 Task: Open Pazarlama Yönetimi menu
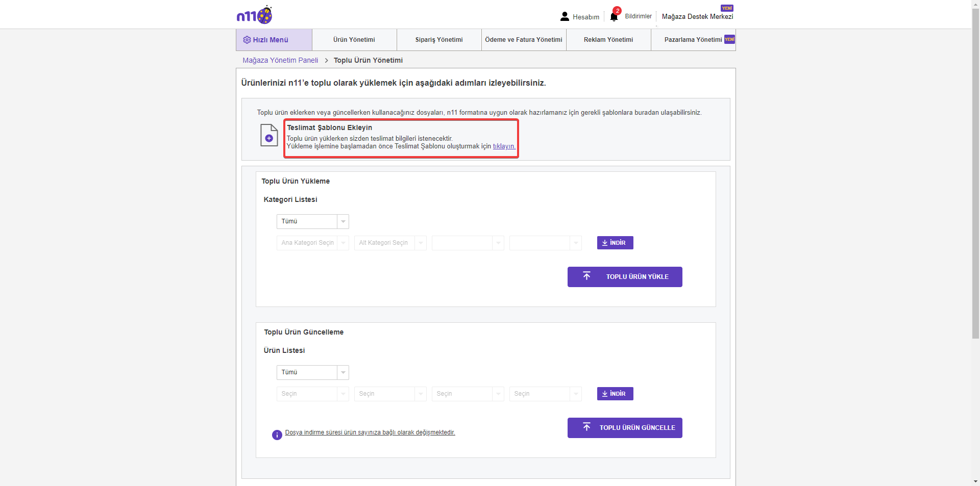click(x=693, y=40)
